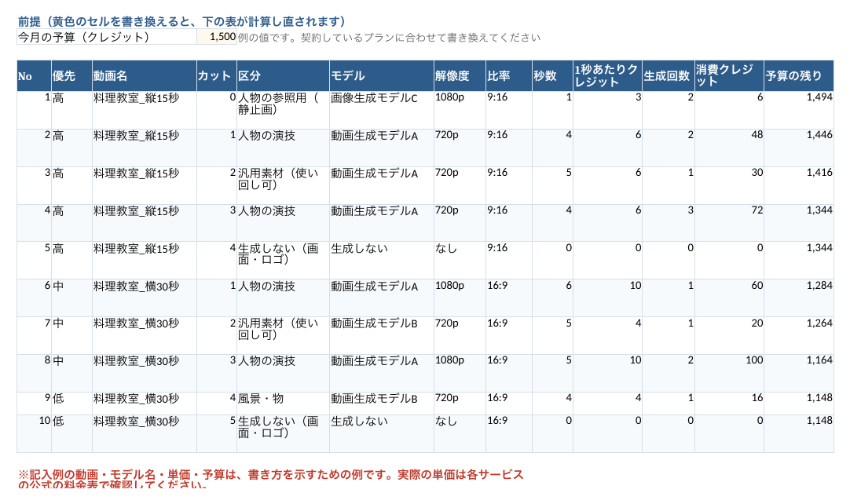Click the 人物の参照用（静止画） cell

click(283, 110)
